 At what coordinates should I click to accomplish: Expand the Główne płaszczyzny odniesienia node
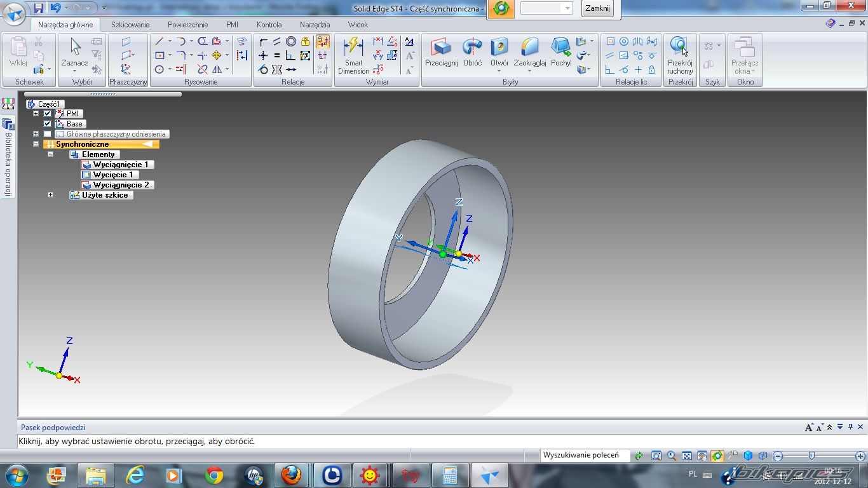[36, 134]
